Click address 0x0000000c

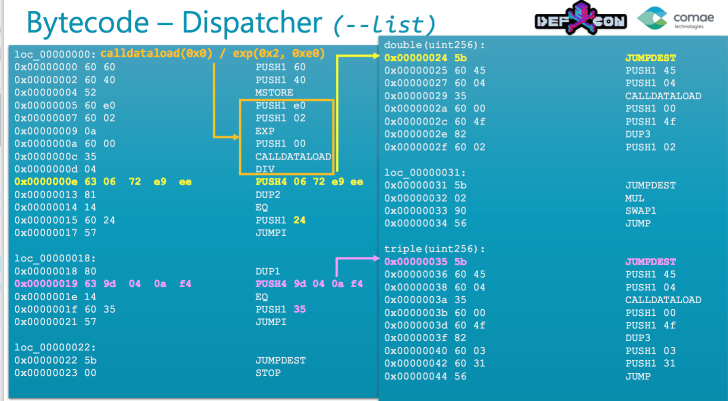click(46, 156)
